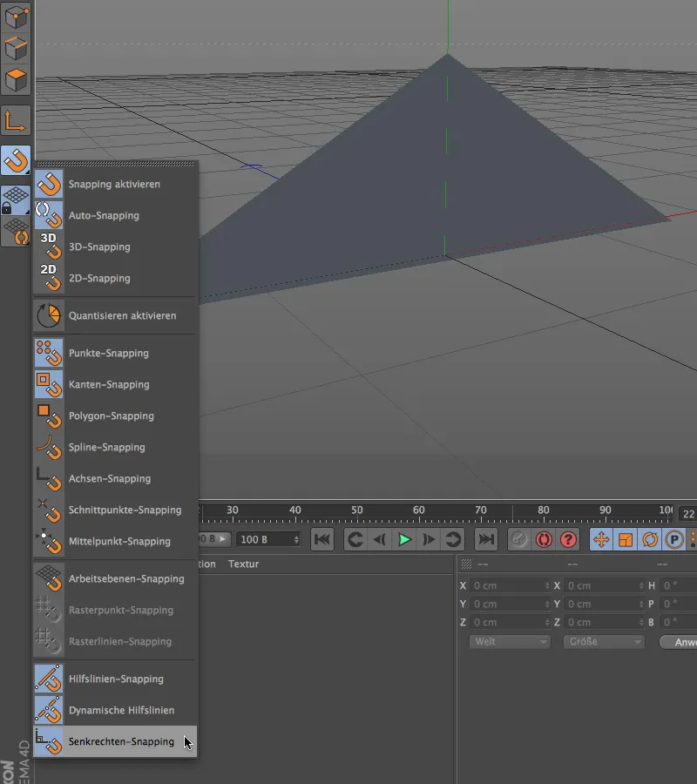The width and height of the screenshot is (697, 784).
Task: Toggle Hilfslinien-Snapping
Action: (x=115, y=679)
